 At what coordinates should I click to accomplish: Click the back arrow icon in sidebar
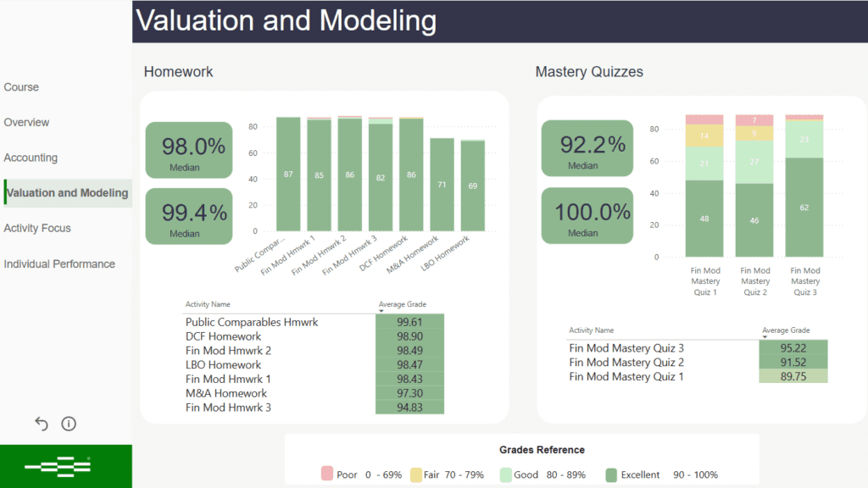point(41,424)
